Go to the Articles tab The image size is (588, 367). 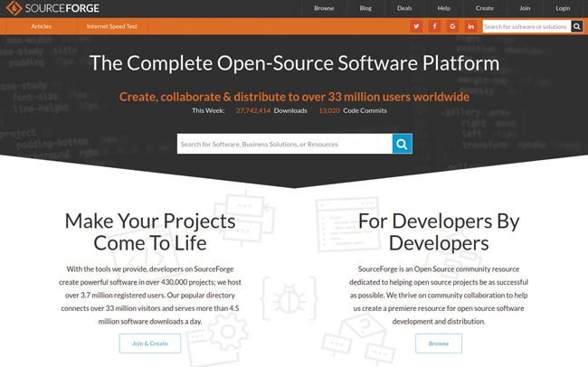(42, 26)
